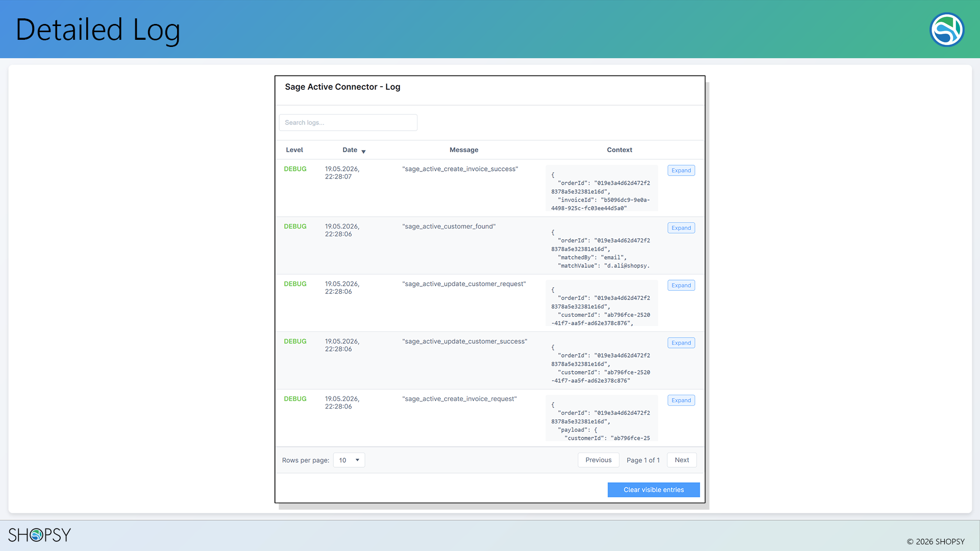The image size is (980, 551).
Task: Focus the Search logs input field
Action: 348,122
